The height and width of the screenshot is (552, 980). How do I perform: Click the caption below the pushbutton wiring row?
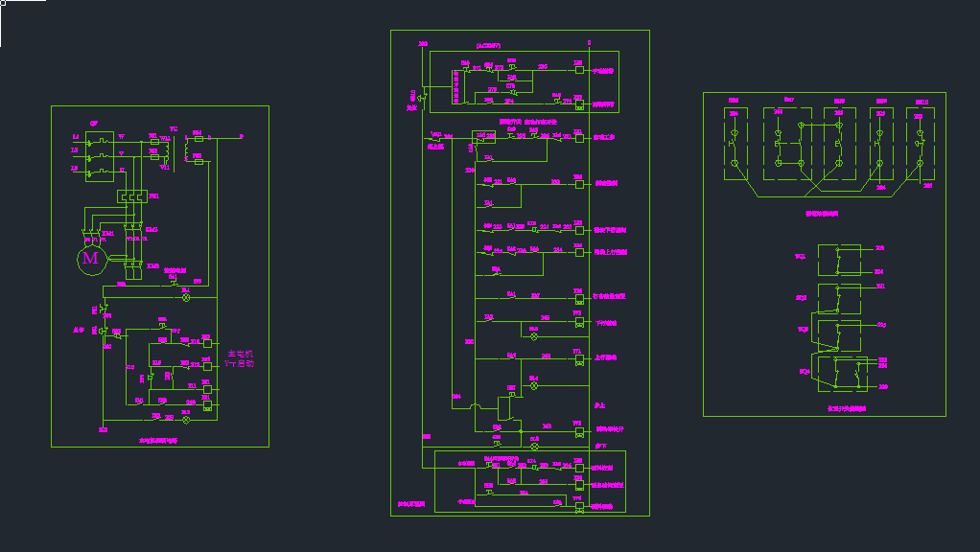tap(821, 214)
